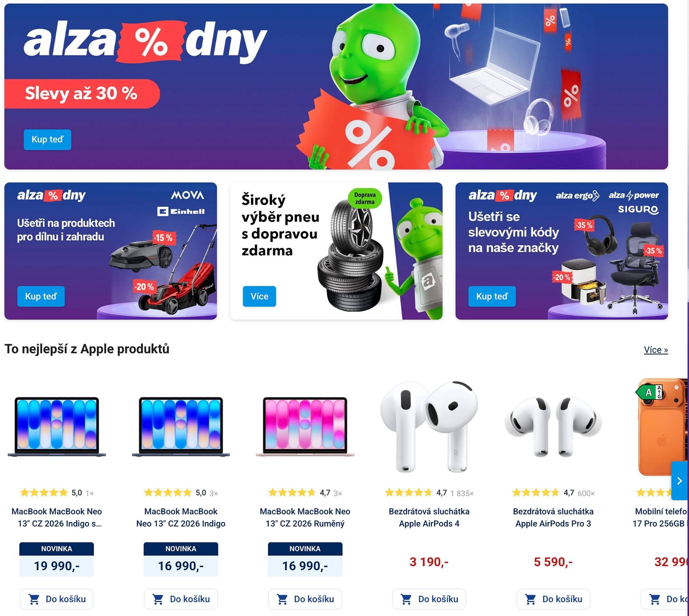Click Kup teď on the slevové kódy banner
Image resolution: width=689 pixels, height=616 pixels.
492,297
